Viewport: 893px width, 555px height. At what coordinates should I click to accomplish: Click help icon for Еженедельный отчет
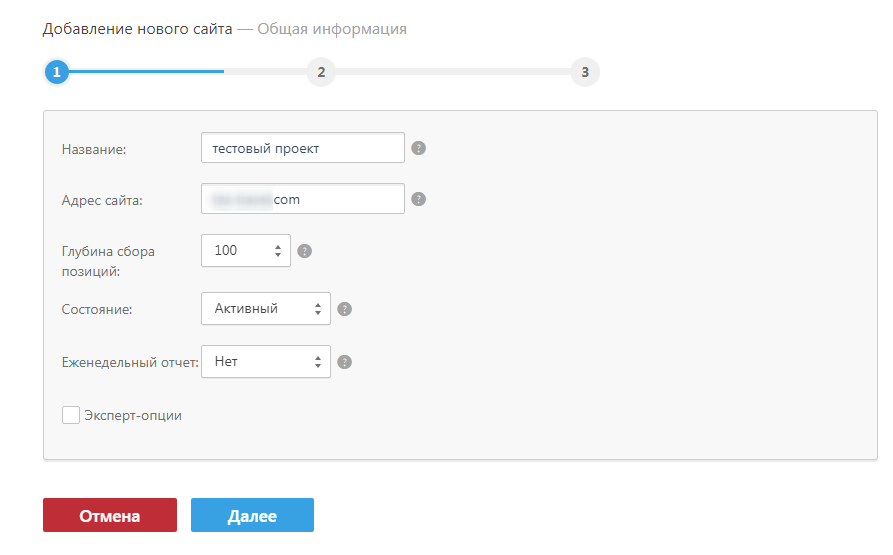(345, 362)
